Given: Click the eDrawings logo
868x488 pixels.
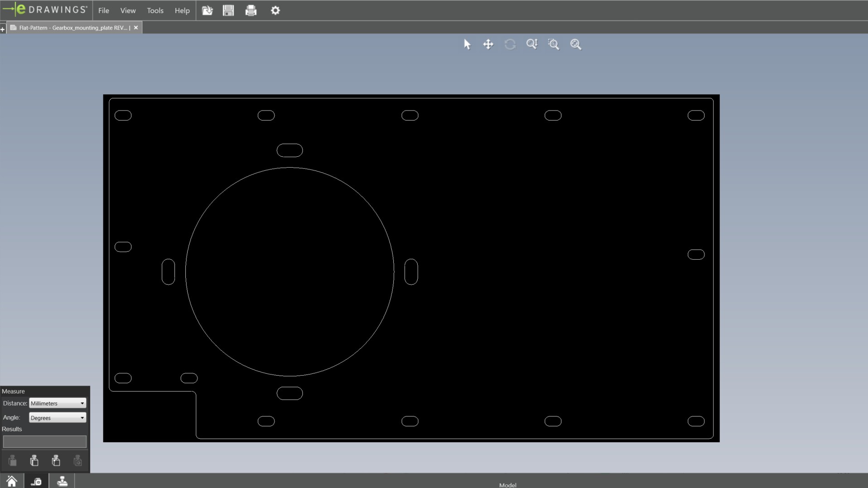Looking at the screenshot, I should coord(45,10).
